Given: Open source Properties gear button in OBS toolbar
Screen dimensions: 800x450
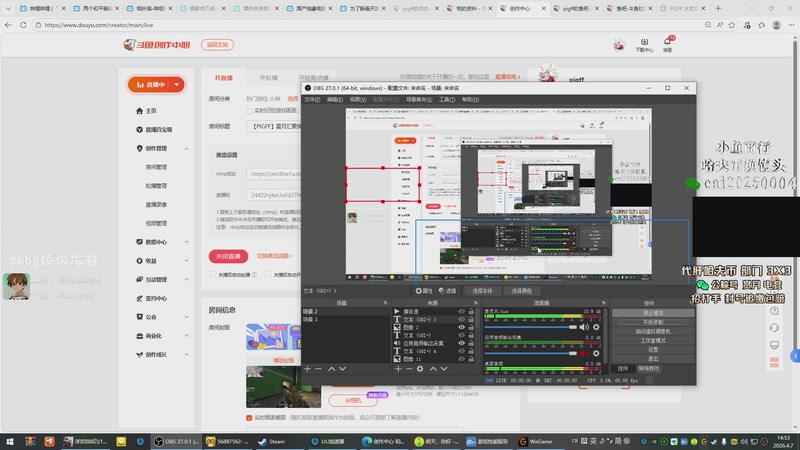Looking at the screenshot, I should tap(423, 291).
